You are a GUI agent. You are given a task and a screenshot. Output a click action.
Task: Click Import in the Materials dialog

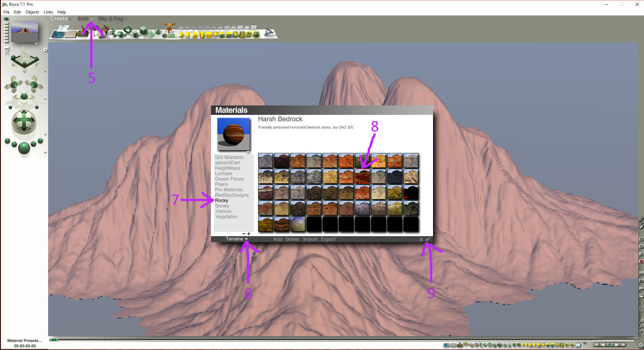(x=310, y=239)
